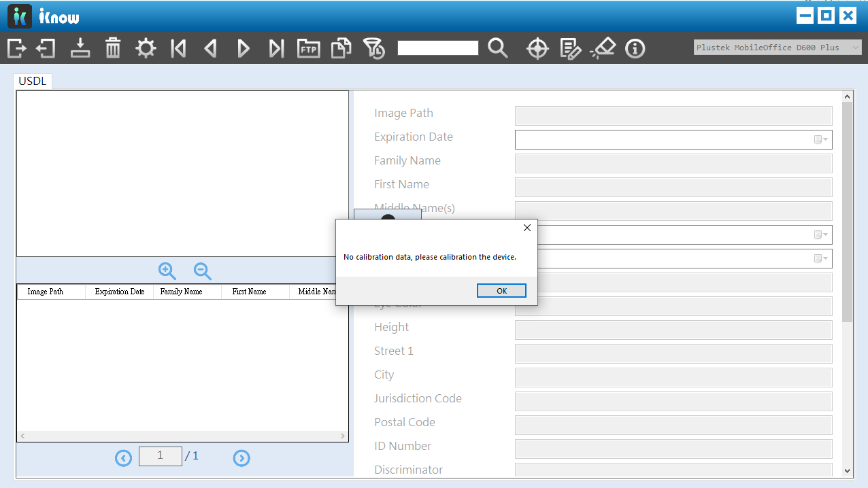868x488 pixels.
Task: Click the trash delete icon in toolbar
Action: [x=113, y=48]
